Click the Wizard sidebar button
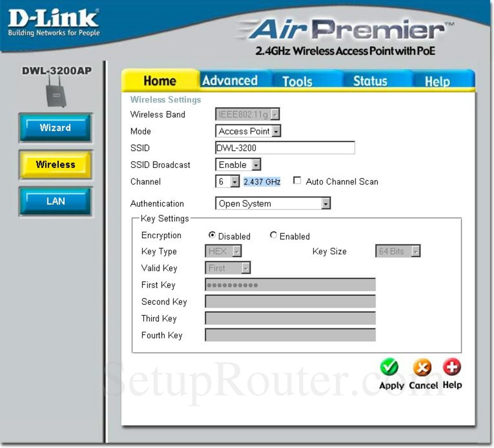This screenshot has height=448, width=494. click(x=55, y=128)
